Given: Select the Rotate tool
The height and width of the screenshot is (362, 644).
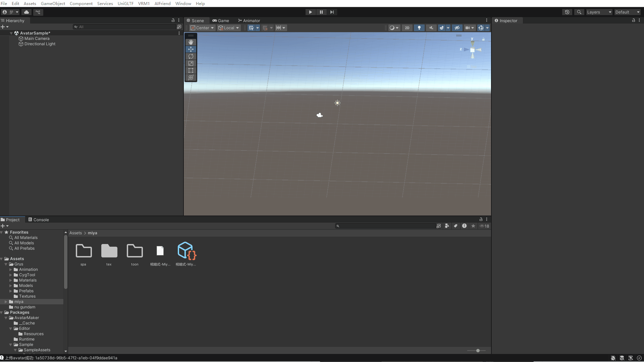Looking at the screenshot, I should coord(191,56).
